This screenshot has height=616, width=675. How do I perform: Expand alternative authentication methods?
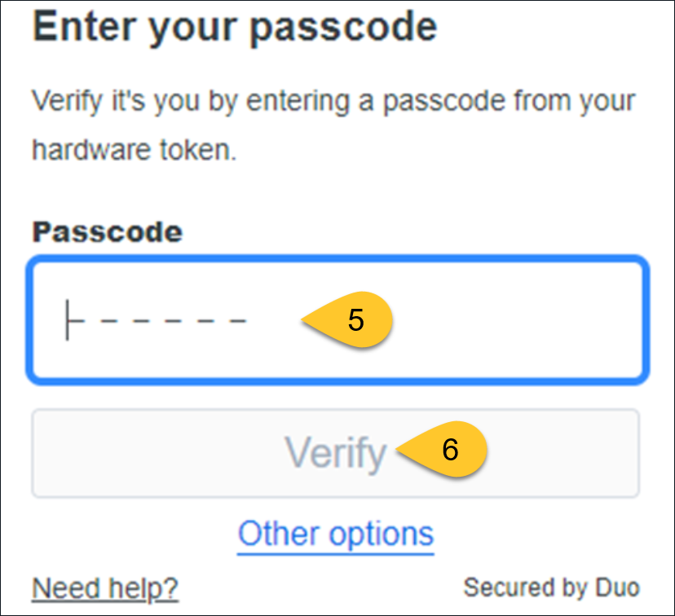coord(335,534)
